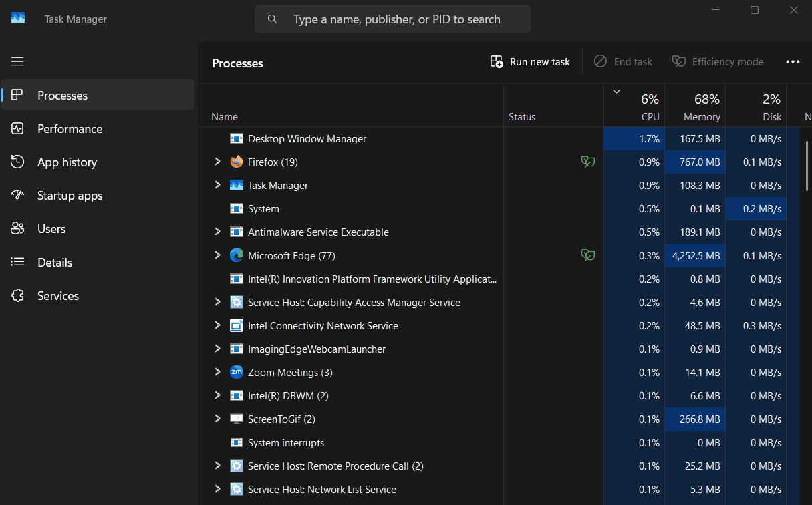Viewport: 812px width, 505px height.
Task: Click the Intel Connectivity Network Service icon
Action: (x=237, y=325)
